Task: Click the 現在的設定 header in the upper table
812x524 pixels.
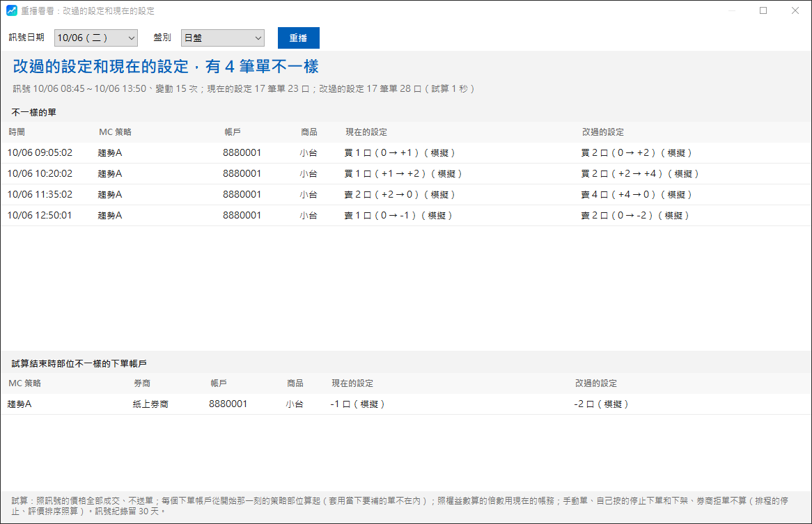Action: pyautogui.click(x=366, y=132)
